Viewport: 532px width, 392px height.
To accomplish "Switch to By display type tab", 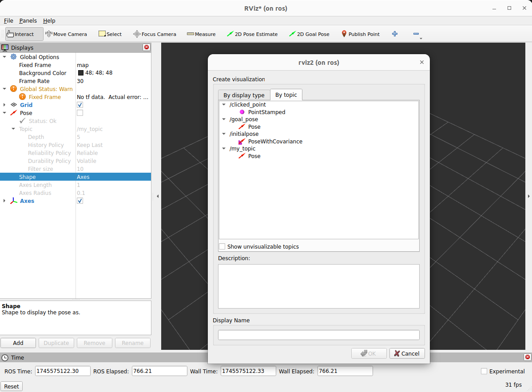I will (x=244, y=95).
